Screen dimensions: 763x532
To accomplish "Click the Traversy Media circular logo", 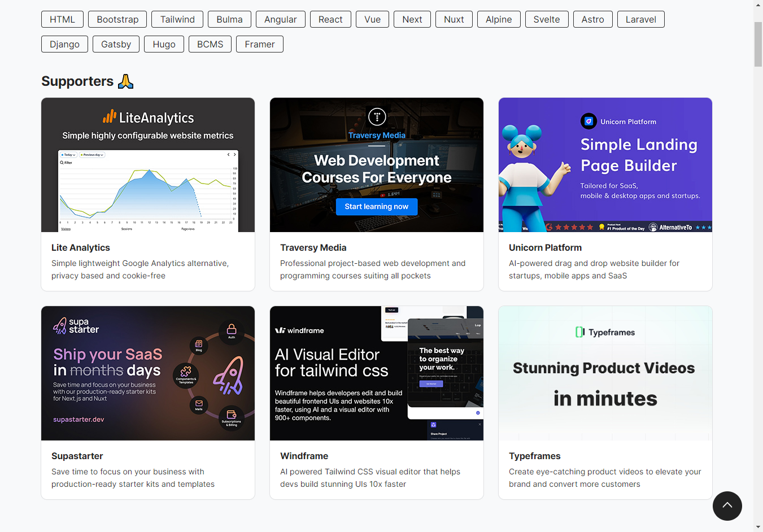I will point(377,116).
